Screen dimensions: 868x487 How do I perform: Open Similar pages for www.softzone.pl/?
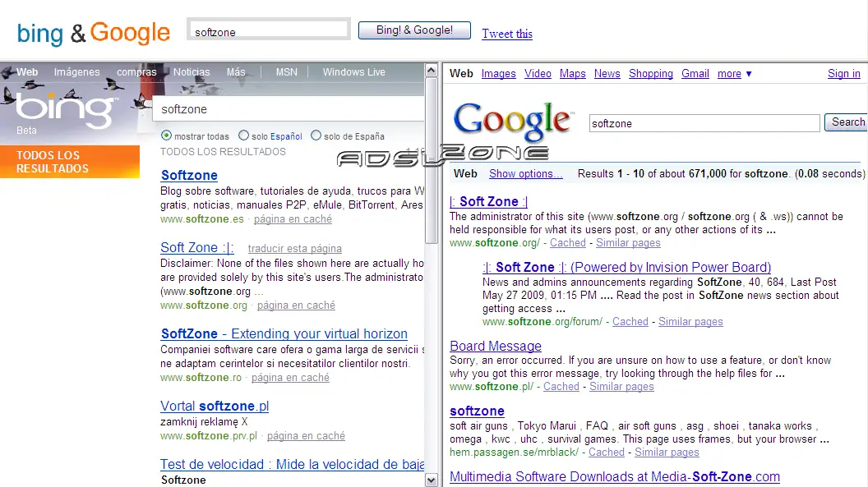pos(621,386)
